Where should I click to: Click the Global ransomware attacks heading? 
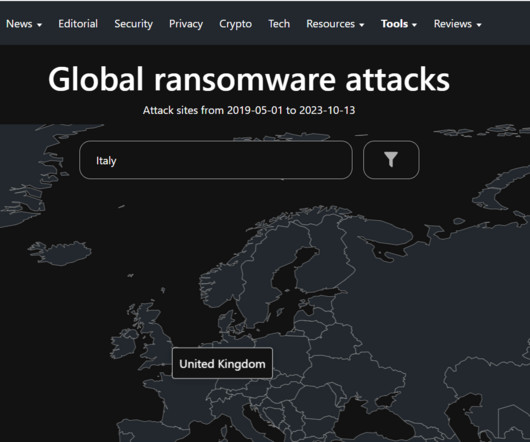[x=249, y=79]
